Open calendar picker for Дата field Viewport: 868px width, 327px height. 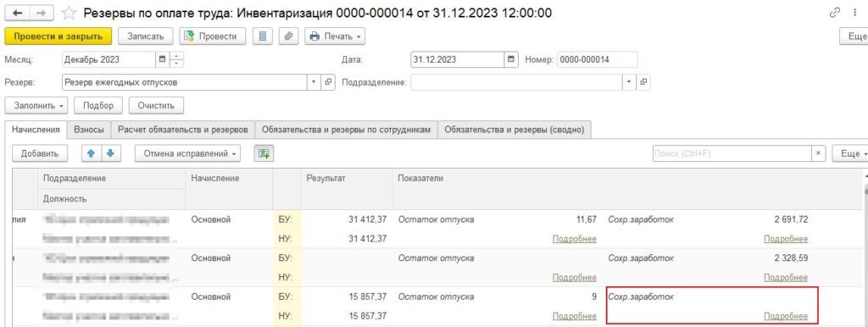tap(511, 60)
